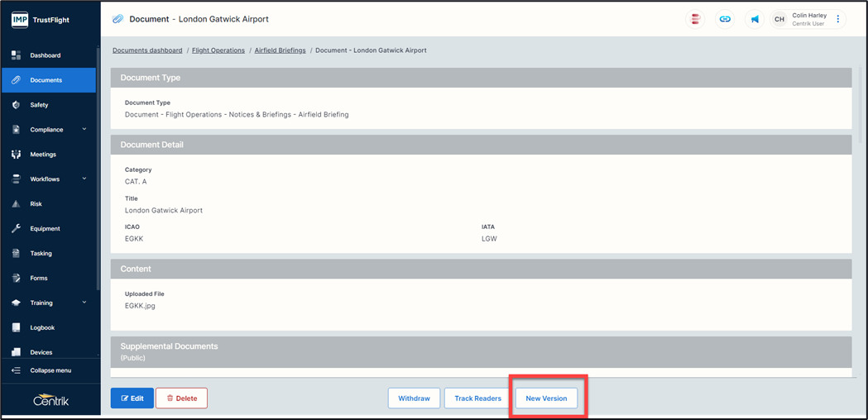Click the Safety shield icon
This screenshot has width=868, height=420.
(x=16, y=104)
